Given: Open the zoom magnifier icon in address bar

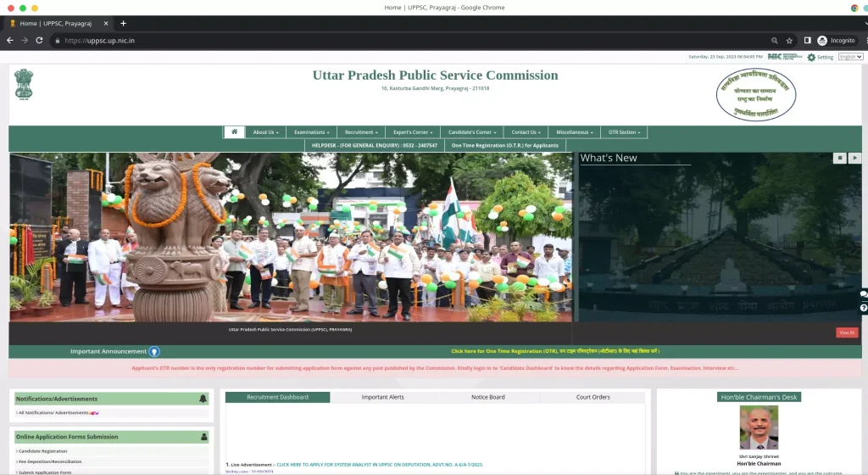Looking at the screenshot, I should tap(775, 41).
